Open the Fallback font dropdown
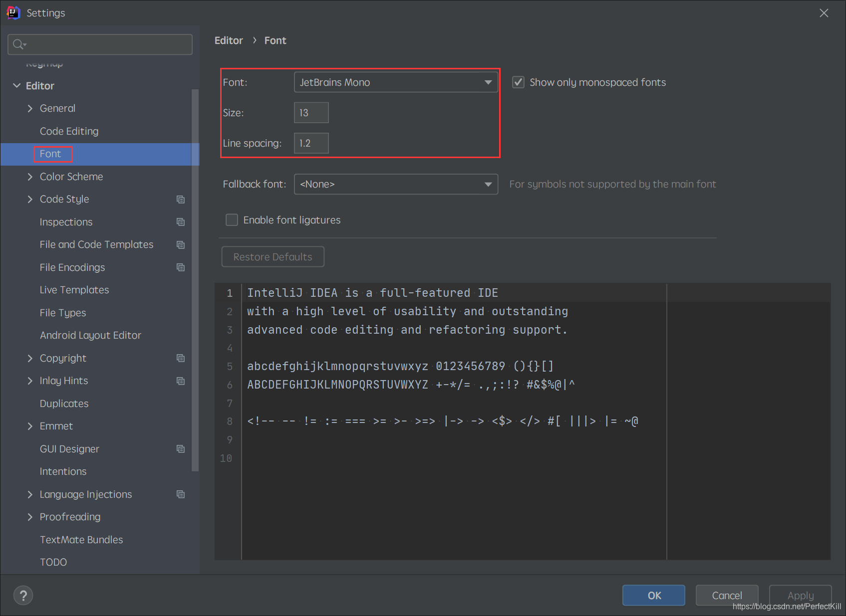 pyautogui.click(x=396, y=184)
